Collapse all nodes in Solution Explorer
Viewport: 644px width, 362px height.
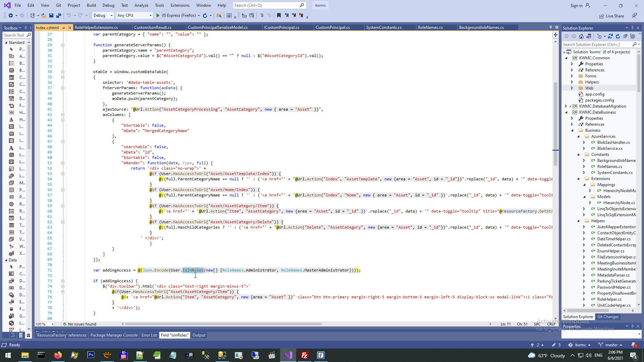point(625,36)
